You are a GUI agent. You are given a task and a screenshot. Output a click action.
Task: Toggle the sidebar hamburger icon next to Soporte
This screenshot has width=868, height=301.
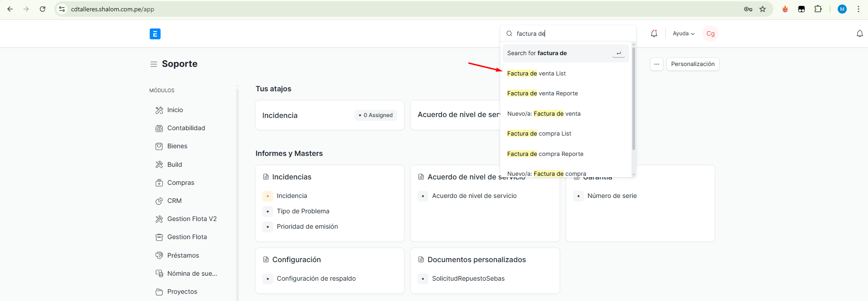(154, 64)
